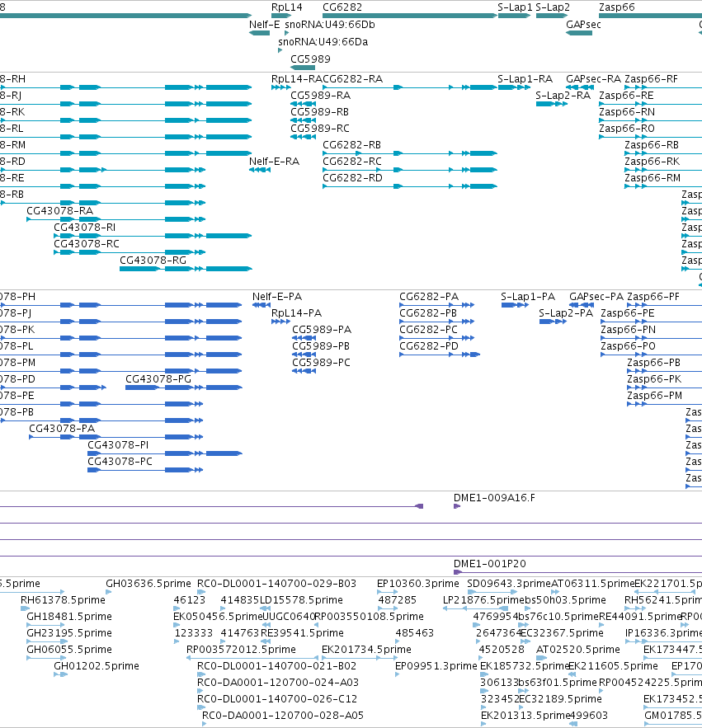Screen dimensions: 702x728
Task: Open the GAPsec-RA transcript
Action: (580, 87)
